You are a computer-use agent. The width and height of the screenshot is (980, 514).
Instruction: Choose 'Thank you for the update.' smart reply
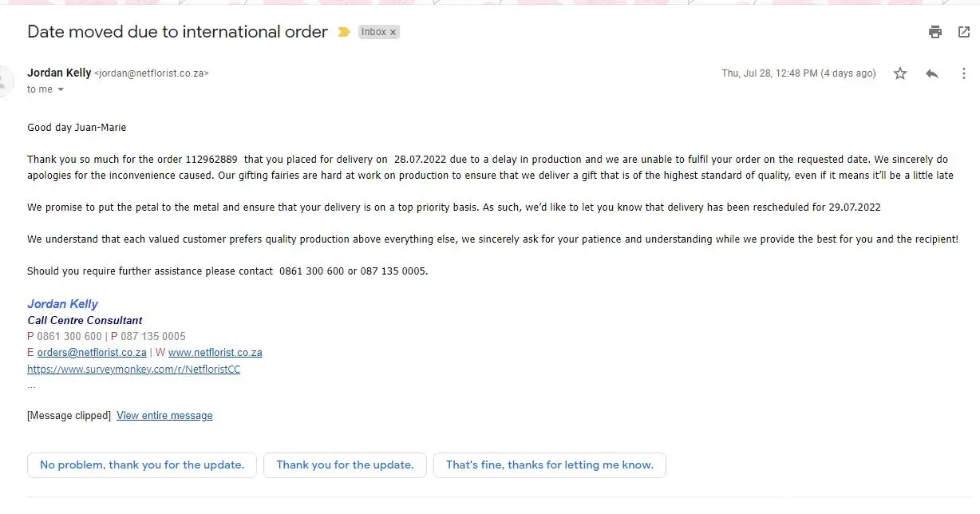tap(345, 465)
